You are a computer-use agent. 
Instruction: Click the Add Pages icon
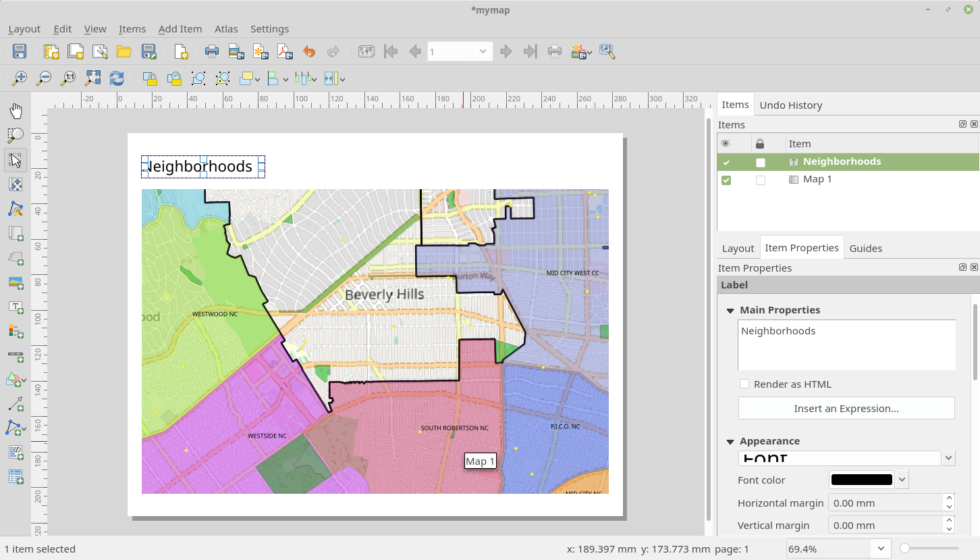click(x=180, y=51)
